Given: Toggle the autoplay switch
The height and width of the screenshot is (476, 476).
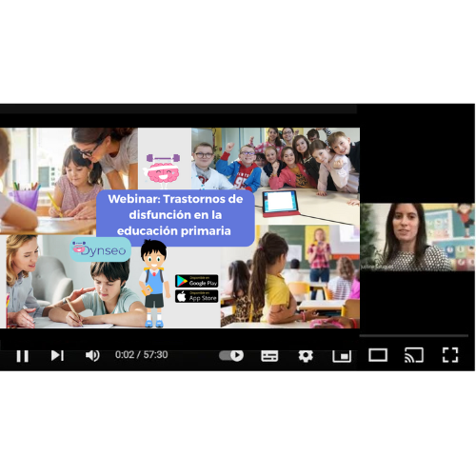Looking at the screenshot, I should pos(231,355).
